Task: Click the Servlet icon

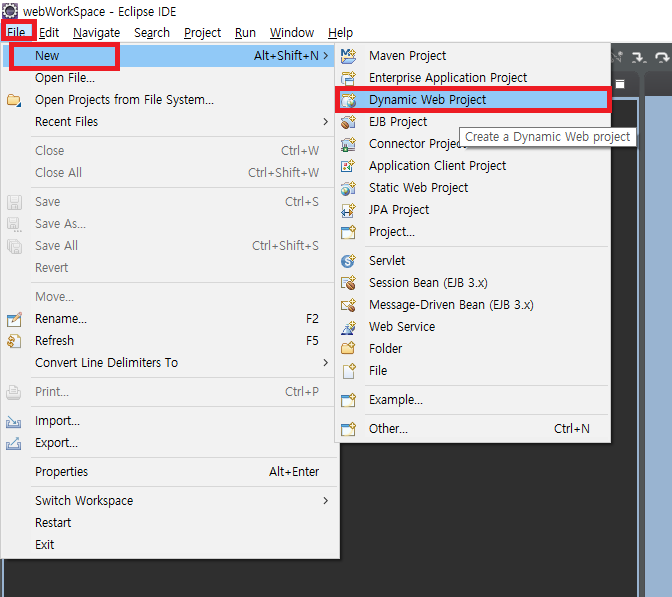Action: click(x=348, y=261)
